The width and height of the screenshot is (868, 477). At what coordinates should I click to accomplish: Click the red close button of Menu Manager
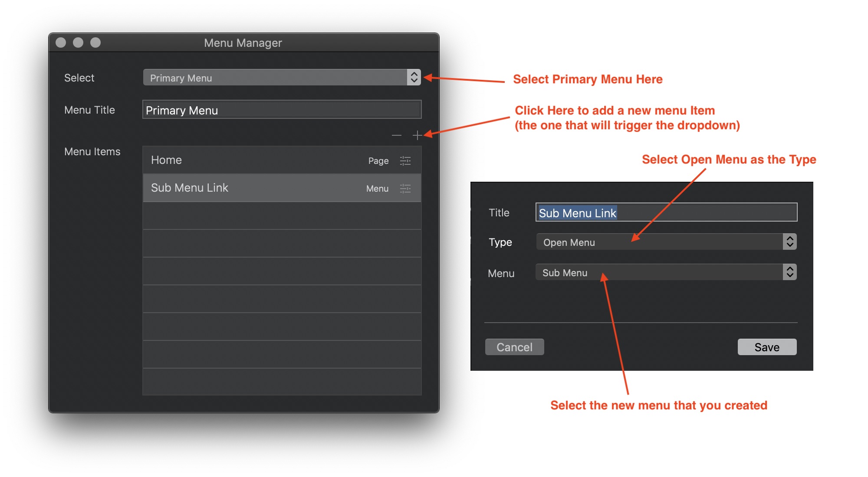point(62,42)
